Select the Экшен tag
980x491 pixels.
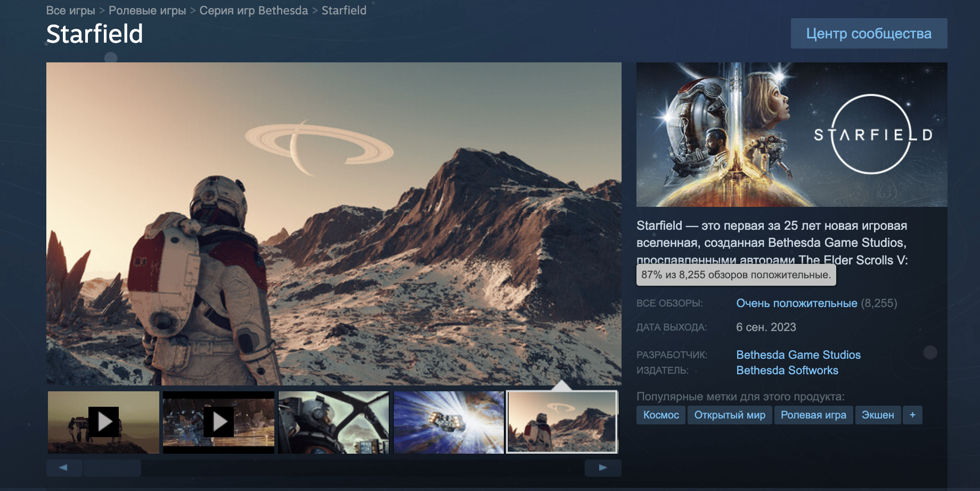click(x=878, y=415)
